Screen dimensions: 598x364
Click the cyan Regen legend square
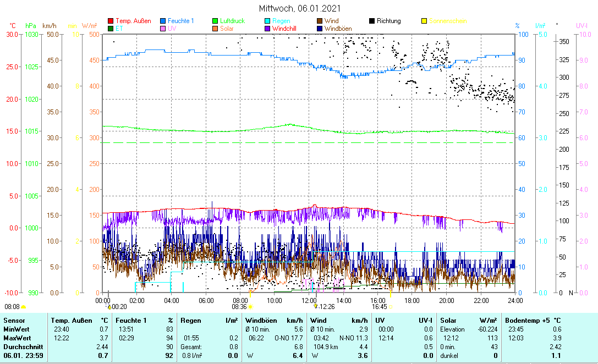click(267, 21)
